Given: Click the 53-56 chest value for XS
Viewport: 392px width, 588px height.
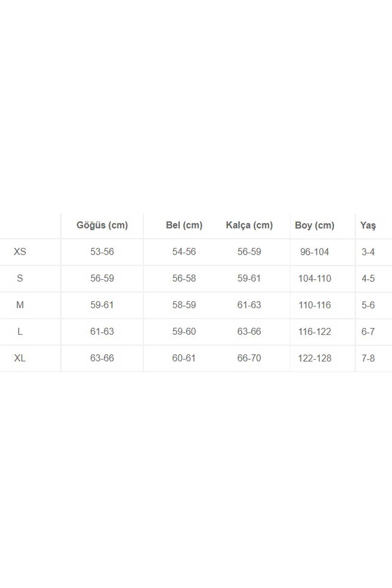Looking at the screenshot, I should tap(102, 252).
